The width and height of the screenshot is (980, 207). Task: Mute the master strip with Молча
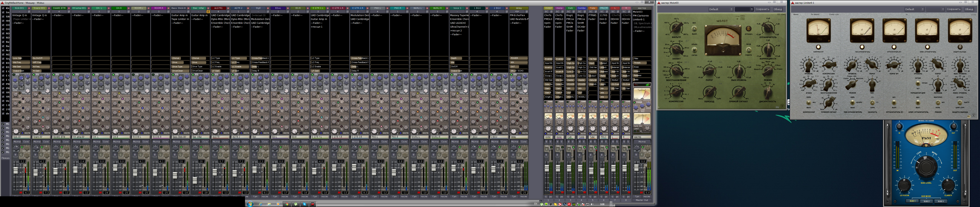coord(642,141)
